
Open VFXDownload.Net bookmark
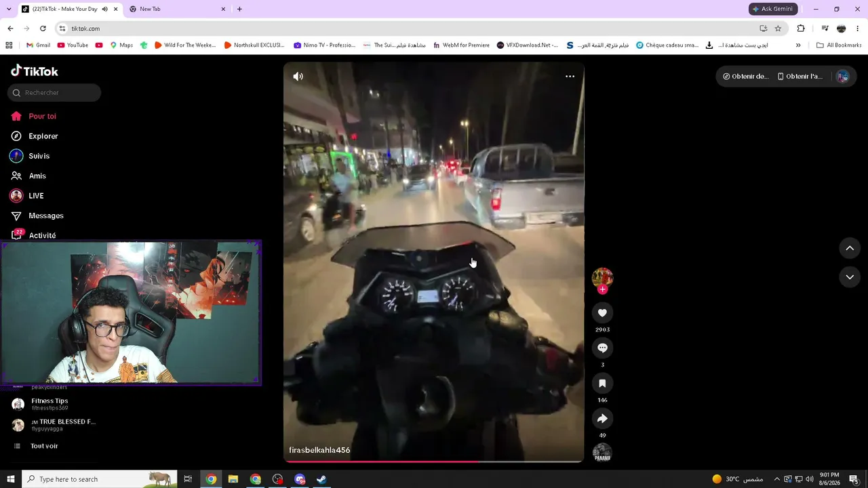528,45
